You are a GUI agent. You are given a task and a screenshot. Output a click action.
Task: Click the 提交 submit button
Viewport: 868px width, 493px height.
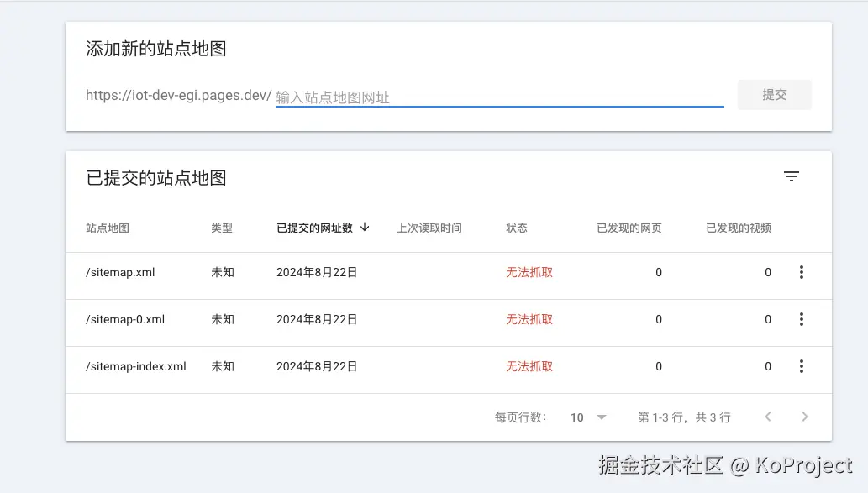(x=775, y=95)
